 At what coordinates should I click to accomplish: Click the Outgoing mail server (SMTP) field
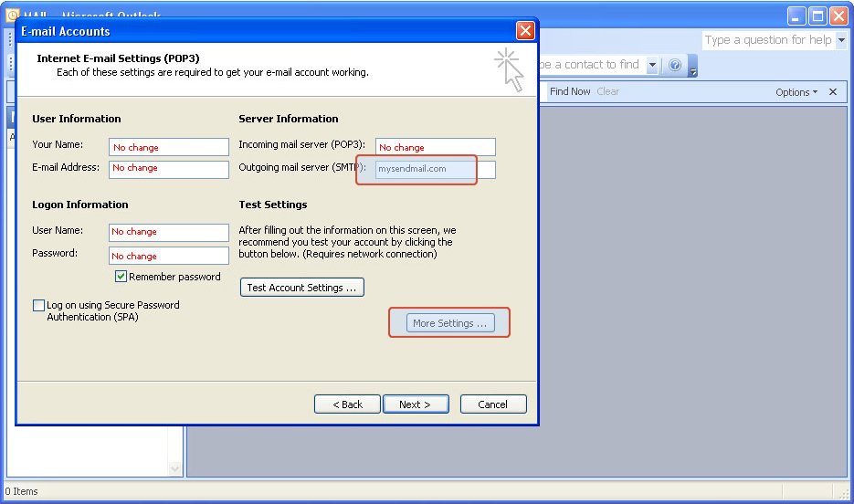coord(435,169)
